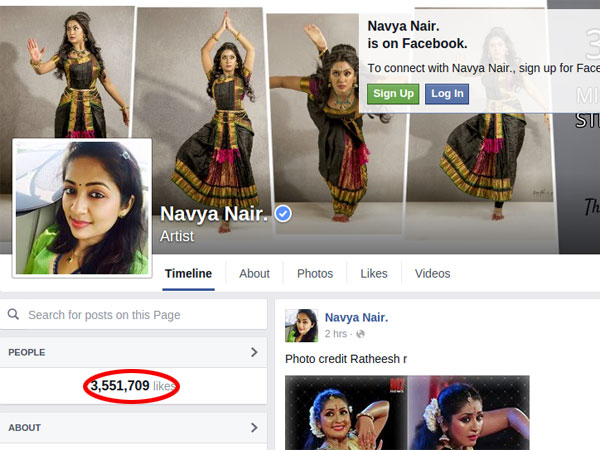600x450 pixels.
Task: Expand the ABOUT section arrow
Action: pos(254,427)
